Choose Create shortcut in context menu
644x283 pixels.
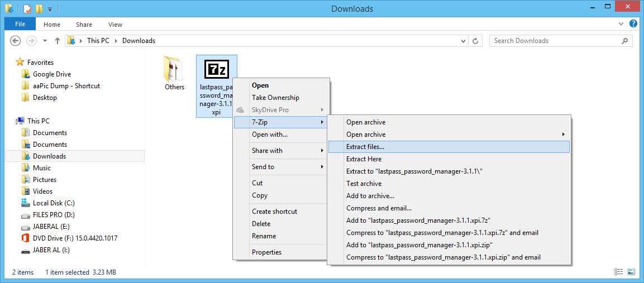pos(282,212)
